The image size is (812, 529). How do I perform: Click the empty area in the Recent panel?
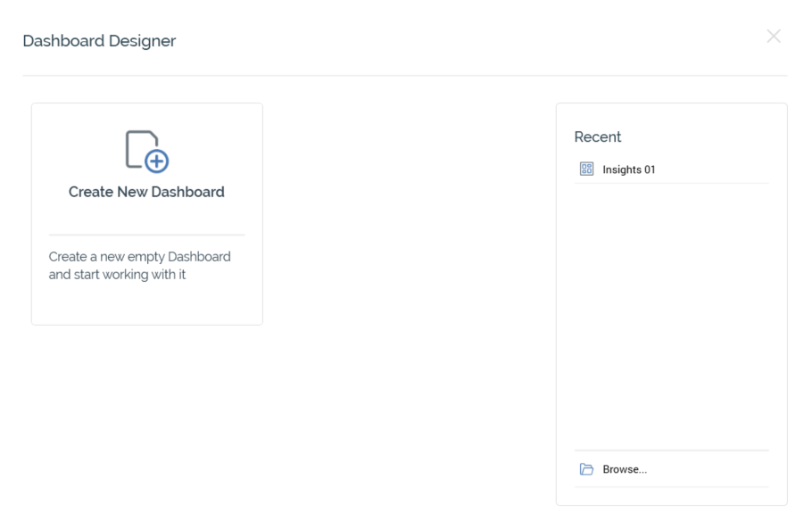click(671, 312)
